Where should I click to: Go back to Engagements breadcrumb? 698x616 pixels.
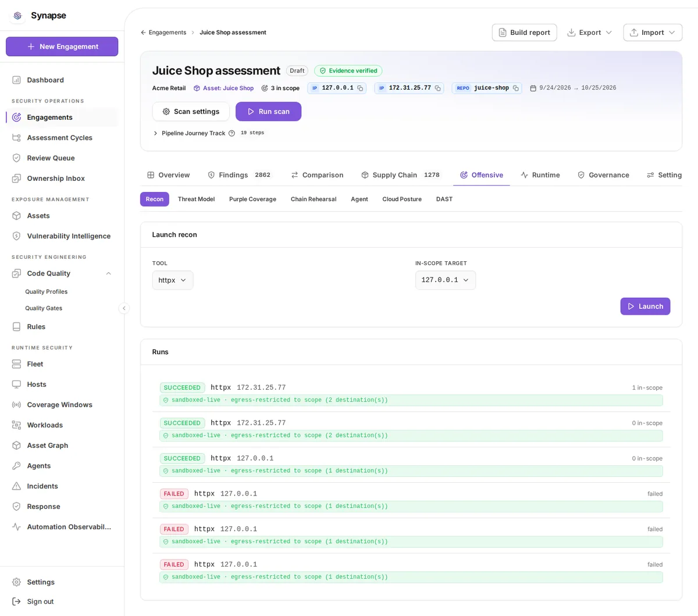(x=163, y=33)
